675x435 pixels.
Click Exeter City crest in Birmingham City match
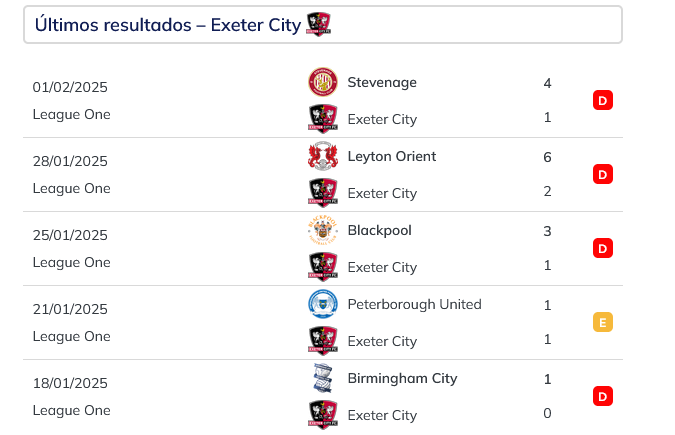(x=323, y=415)
